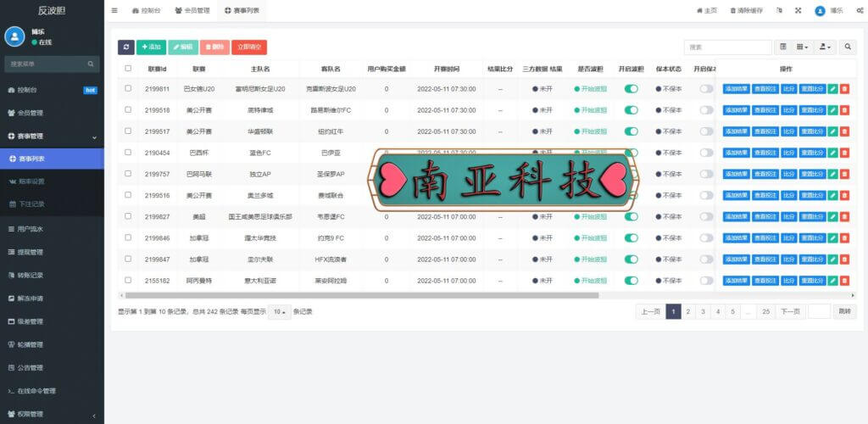Open 提现管理 in the sidebar

tap(52, 252)
